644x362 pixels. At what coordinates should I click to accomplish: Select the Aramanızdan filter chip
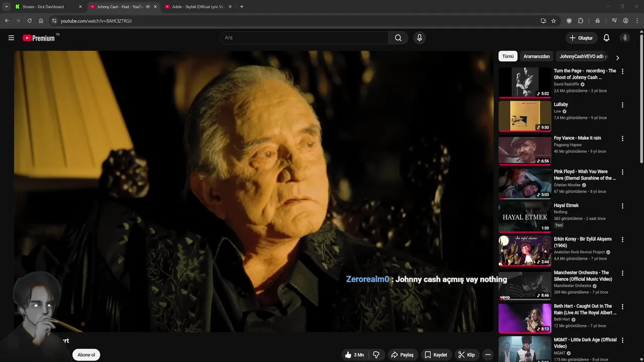[x=536, y=56]
